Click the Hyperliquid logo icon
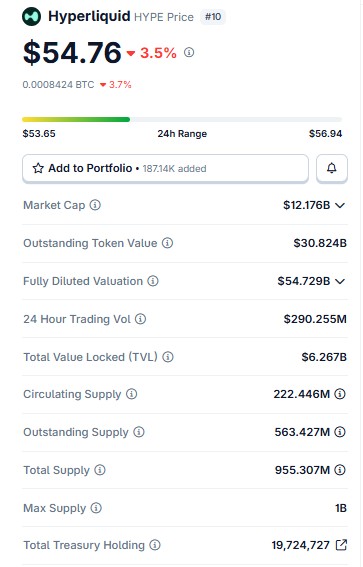This screenshot has width=363, height=567. click(x=31, y=17)
